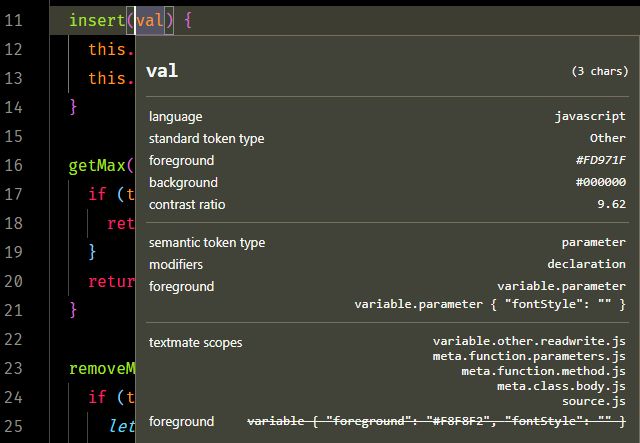This screenshot has width=640, height=443.
Task: Click the 'parameter' semantic token type value
Action: point(593,243)
